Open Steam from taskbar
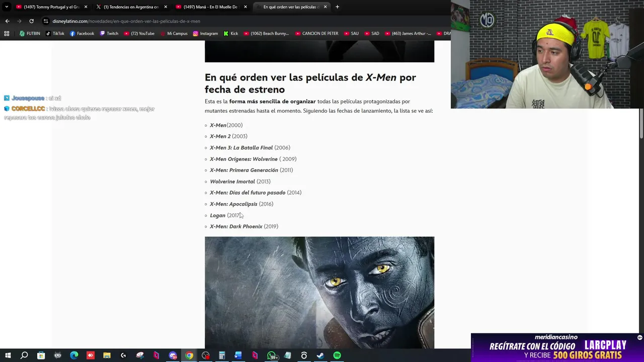644x362 pixels. point(320,355)
